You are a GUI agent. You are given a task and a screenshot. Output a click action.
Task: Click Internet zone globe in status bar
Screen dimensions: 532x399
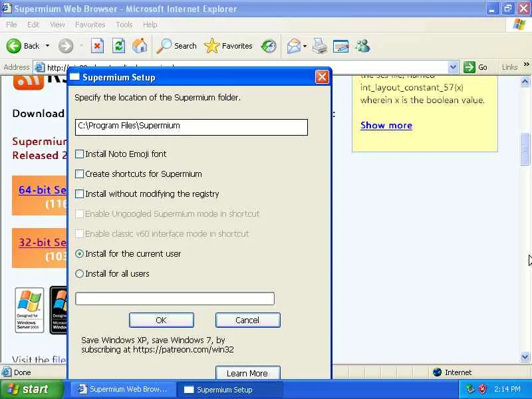[x=438, y=372]
